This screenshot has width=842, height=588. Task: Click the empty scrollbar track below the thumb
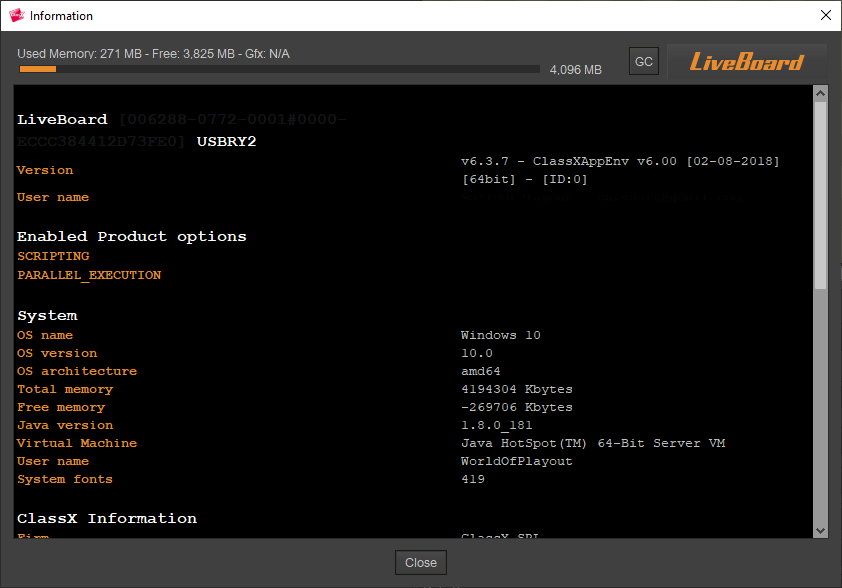820,400
